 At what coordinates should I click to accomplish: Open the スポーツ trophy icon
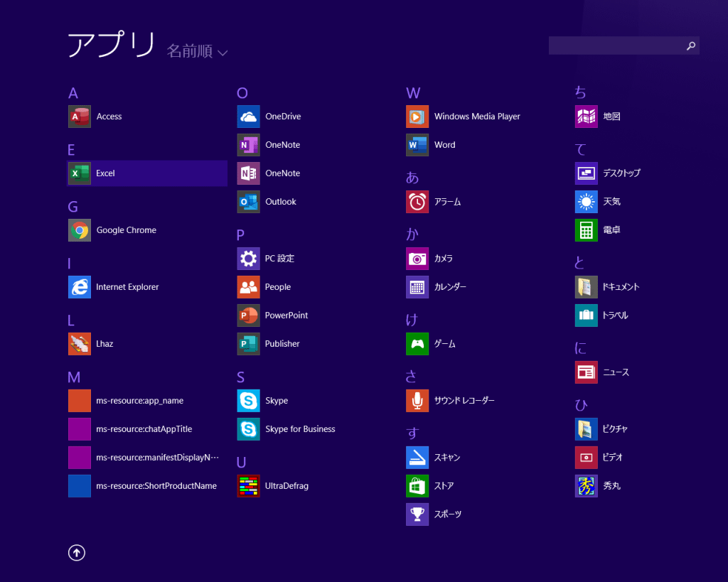417,514
